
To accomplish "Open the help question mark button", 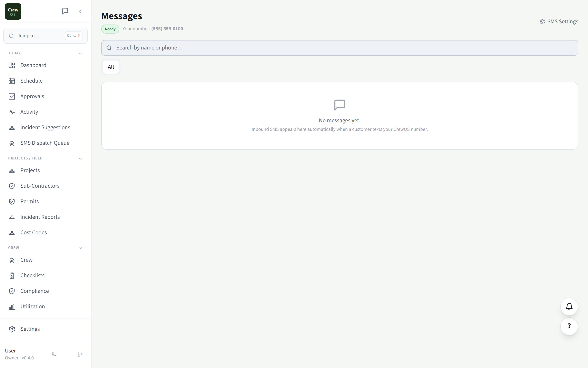I will [x=569, y=326].
